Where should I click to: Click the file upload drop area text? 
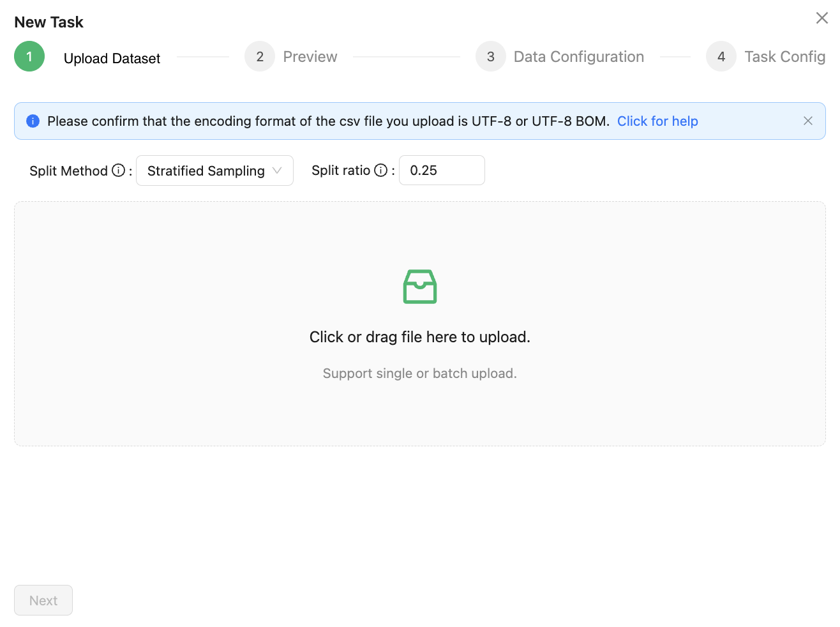[x=420, y=337]
